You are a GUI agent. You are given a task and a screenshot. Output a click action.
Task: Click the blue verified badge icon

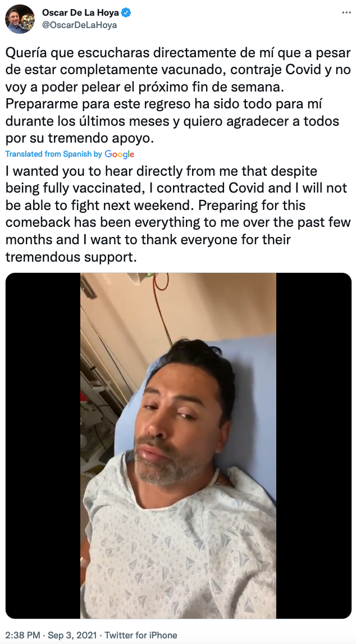pyautogui.click(x=126, y=13)
